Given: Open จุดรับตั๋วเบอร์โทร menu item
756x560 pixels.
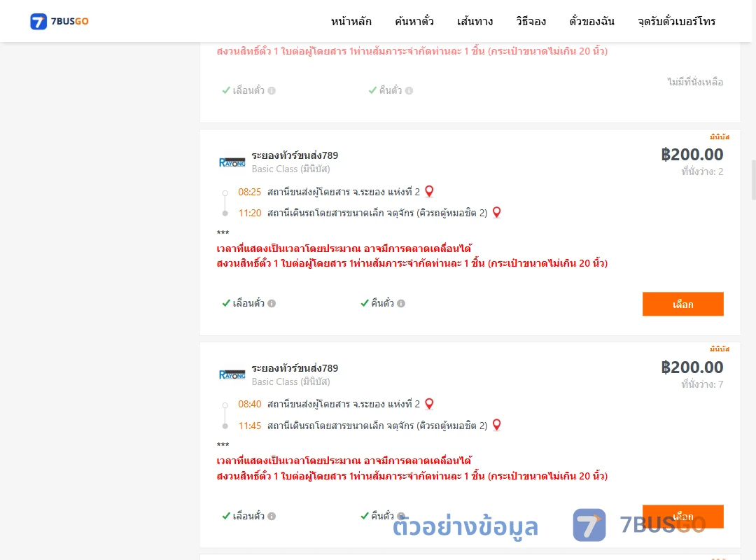Looking at the screenshot, I should [676, 22].
